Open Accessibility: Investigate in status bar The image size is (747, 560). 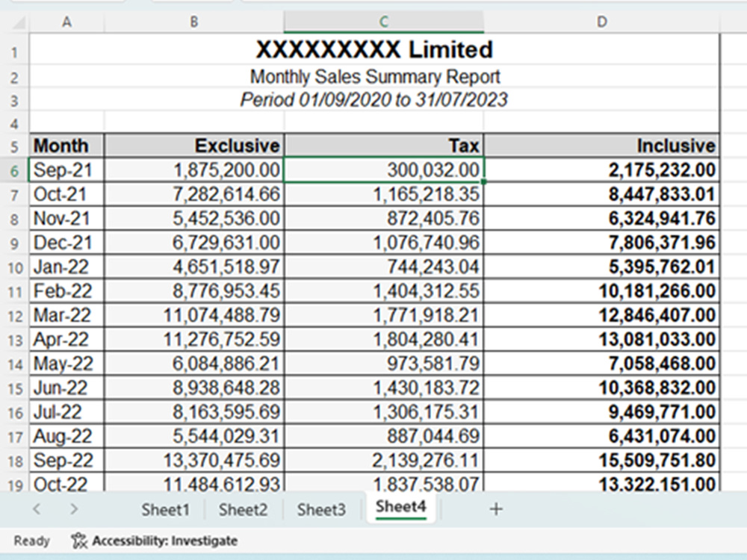(155, 541)
